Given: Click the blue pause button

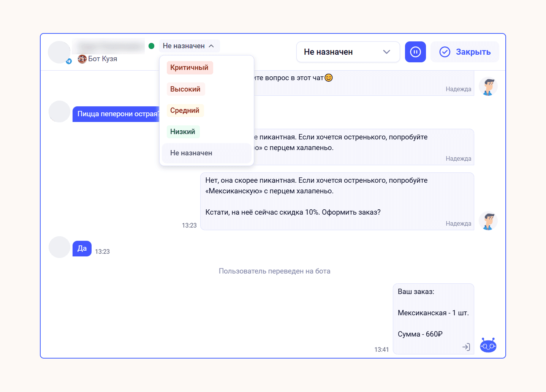Looking at the screenshot, I should point(415,52).
